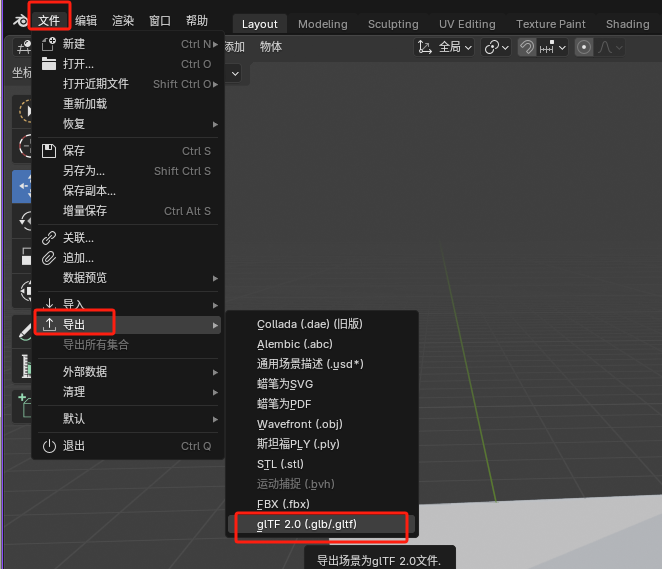Click the upload icon beside 导出
This screenshot has width=662, height=569.
[49, 325]
